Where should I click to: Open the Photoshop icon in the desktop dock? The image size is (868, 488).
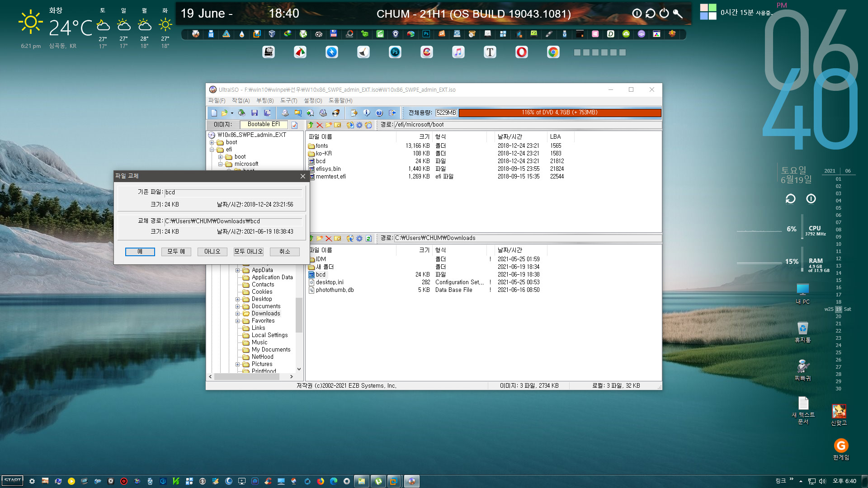coord(395,52)
